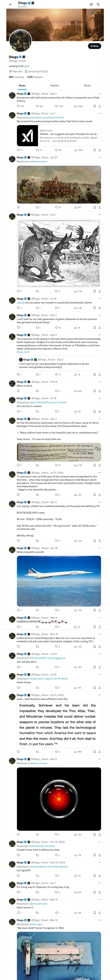The image size is (110, 980).
Task: Open the Media tab
Action: click(88, 86)
